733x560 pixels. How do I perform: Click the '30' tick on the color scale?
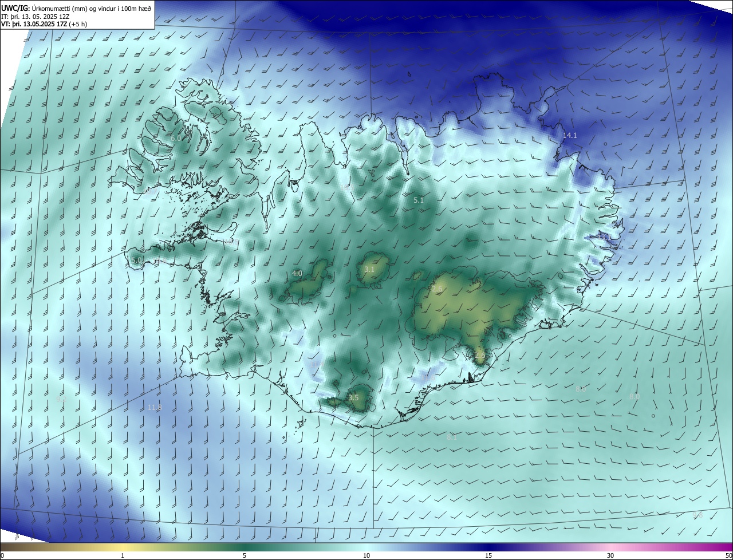coord(610,555)
